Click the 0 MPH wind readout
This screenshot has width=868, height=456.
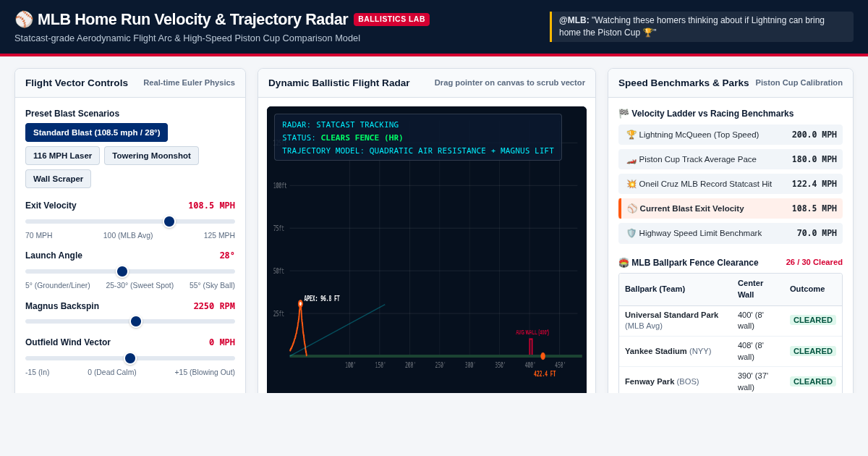tap(222, 342)
